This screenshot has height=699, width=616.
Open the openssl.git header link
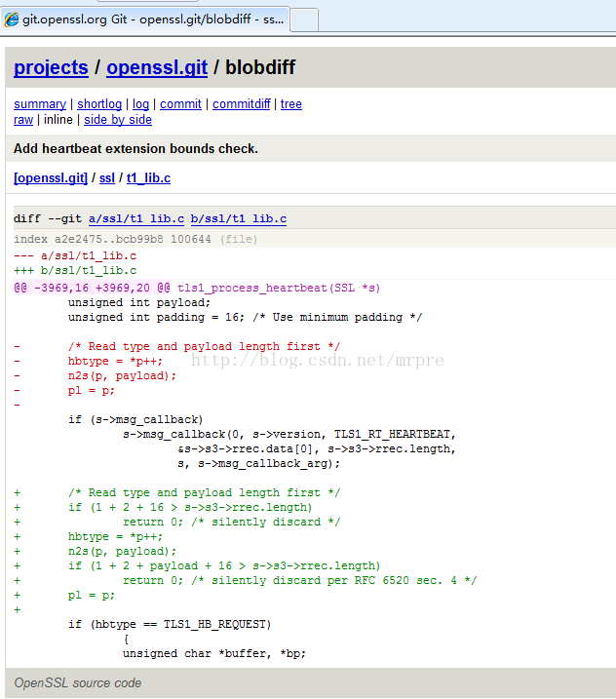point(157,68)
